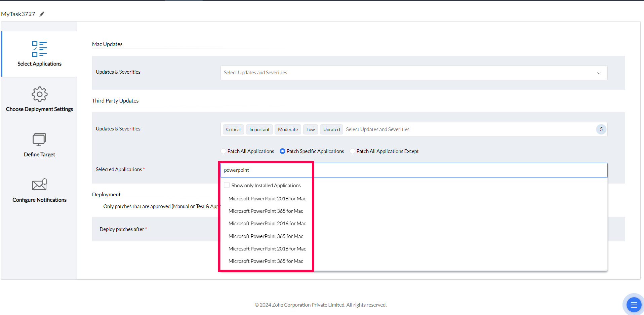
Task: Pick the first Microsoft PowerPoint 365 for Mac entry
Action: (x=266, y=211)
